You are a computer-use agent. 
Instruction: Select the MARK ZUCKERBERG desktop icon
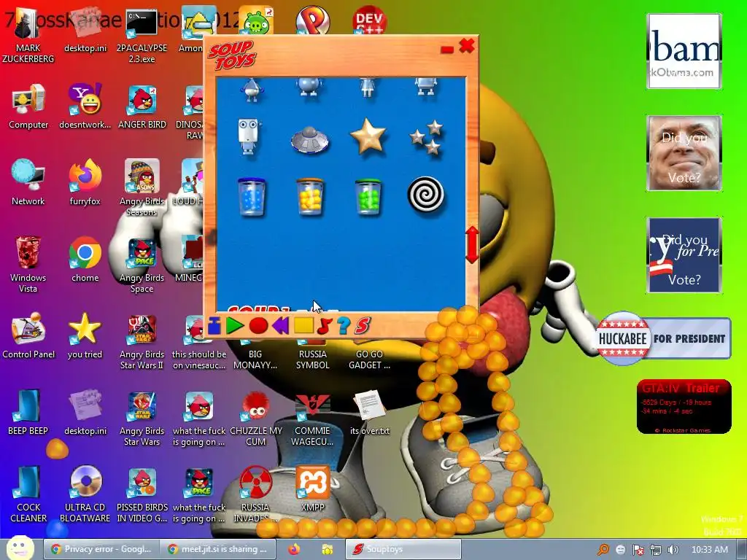click(28, 36)
